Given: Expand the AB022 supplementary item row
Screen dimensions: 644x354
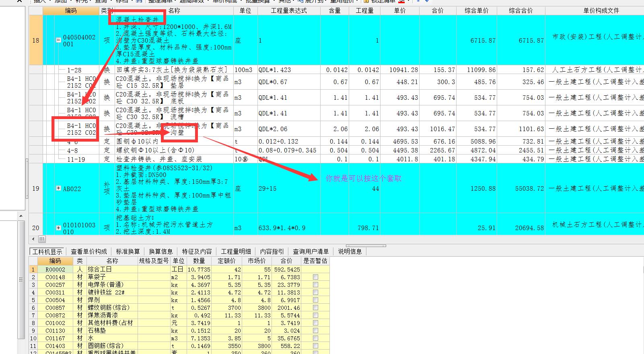Looking at the screenshot, I should pos(58,188).
